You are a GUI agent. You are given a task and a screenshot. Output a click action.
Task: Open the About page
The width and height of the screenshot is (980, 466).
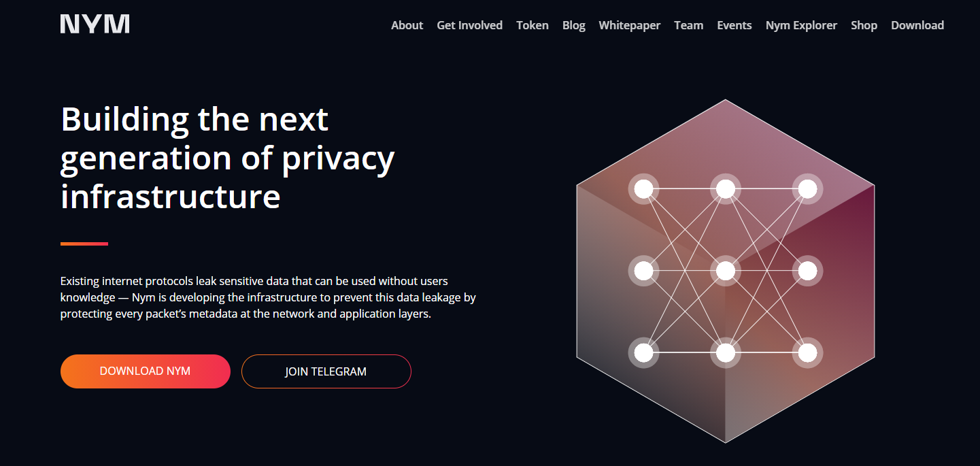click(x=407, y=25)
